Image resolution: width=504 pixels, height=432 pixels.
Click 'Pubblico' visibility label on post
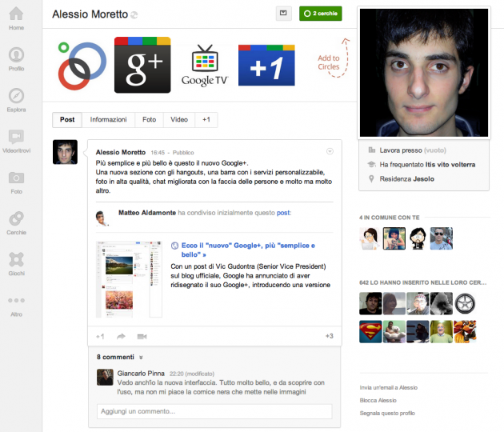[183, 153]
